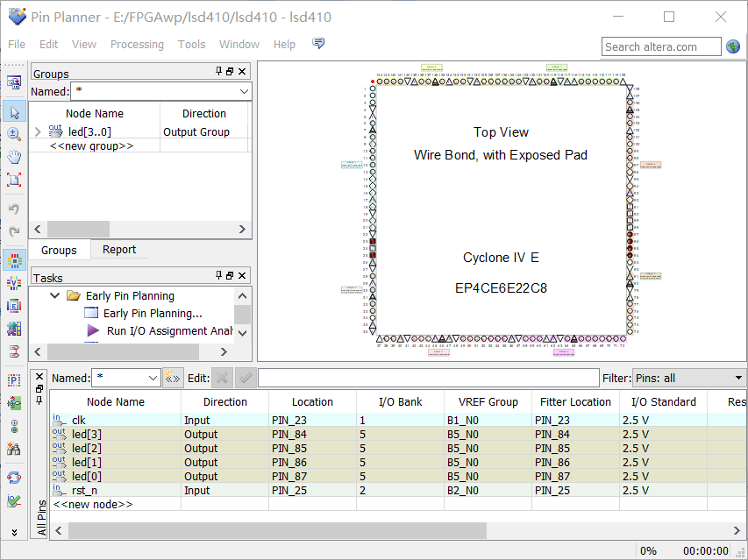748x560 pixels.
Task: Click the two green circles icon
Action: 14,426
